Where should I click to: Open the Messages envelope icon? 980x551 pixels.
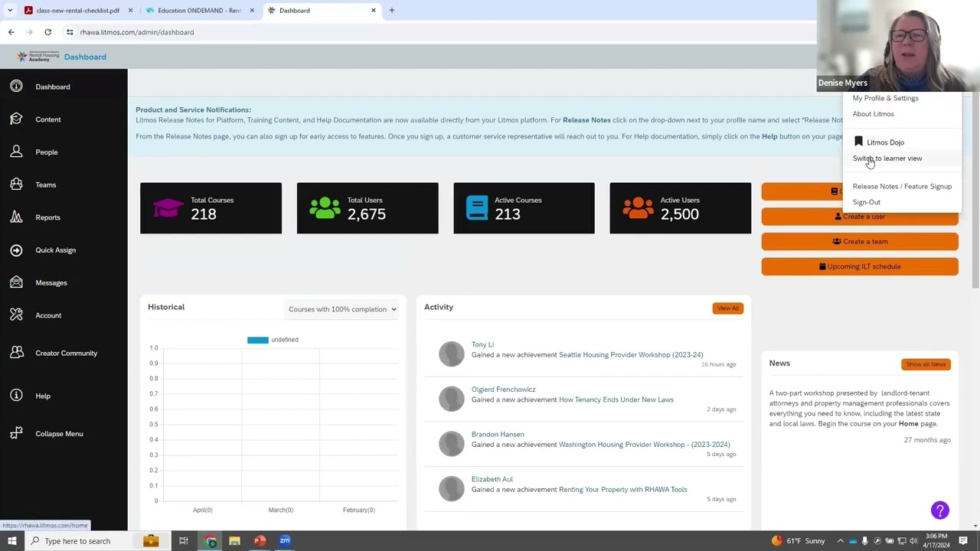point(16,282)
